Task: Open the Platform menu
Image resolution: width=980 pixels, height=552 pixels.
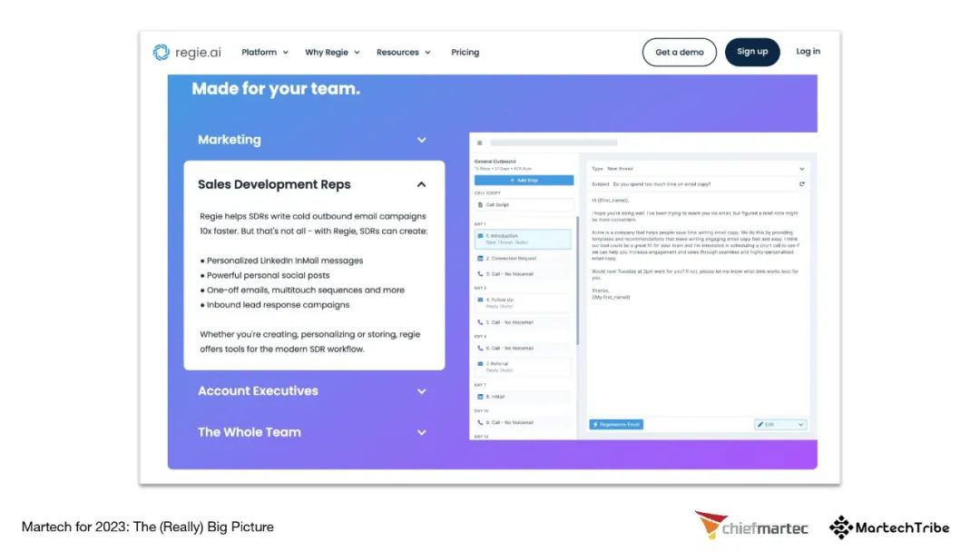Action: (265, 53)
